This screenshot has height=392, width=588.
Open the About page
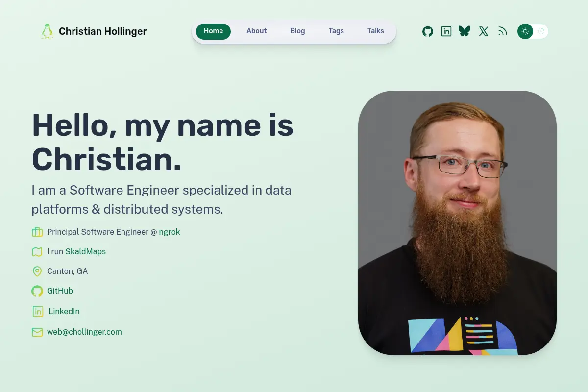pyautogui.click(x=256, y=31)
